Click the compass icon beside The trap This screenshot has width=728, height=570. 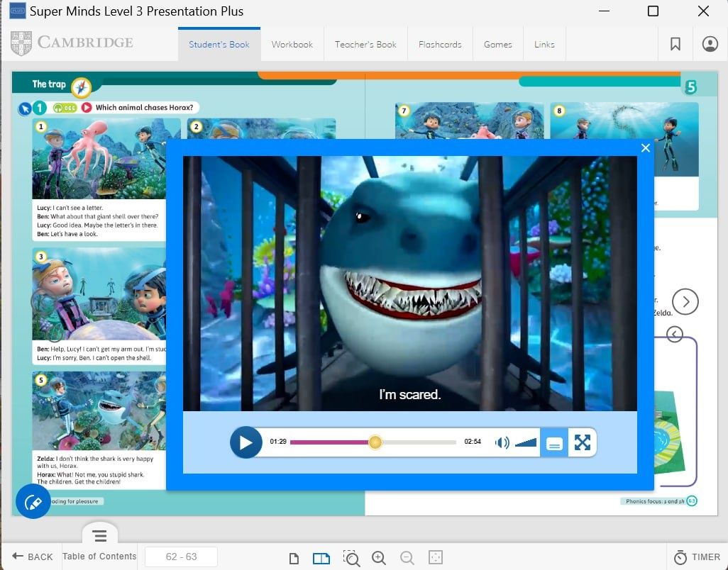pyautogui.click(x=82, y=87)
